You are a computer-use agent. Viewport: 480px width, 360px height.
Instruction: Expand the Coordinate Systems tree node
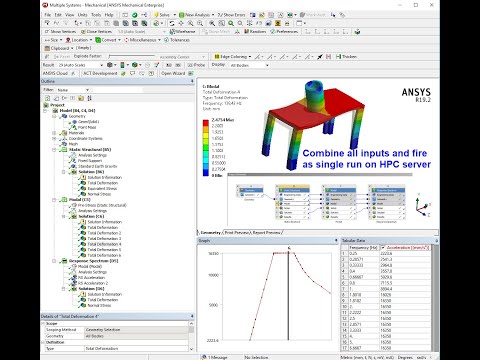click(54, 138)
